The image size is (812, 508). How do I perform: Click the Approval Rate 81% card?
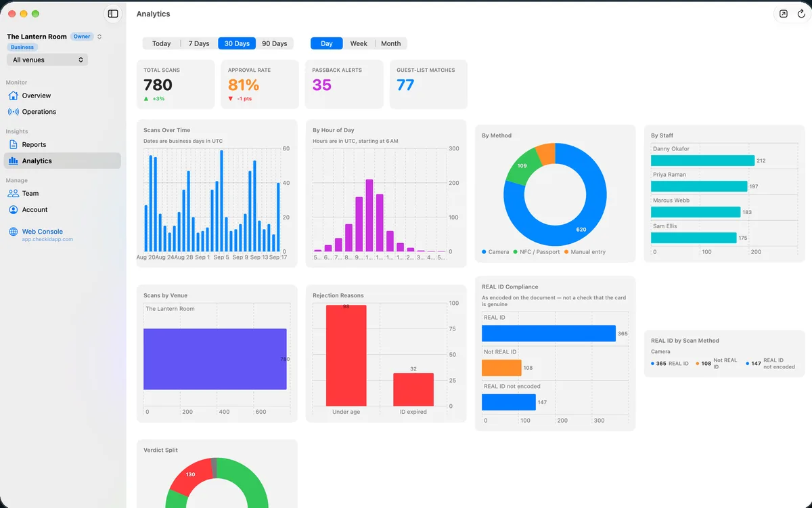260,84
